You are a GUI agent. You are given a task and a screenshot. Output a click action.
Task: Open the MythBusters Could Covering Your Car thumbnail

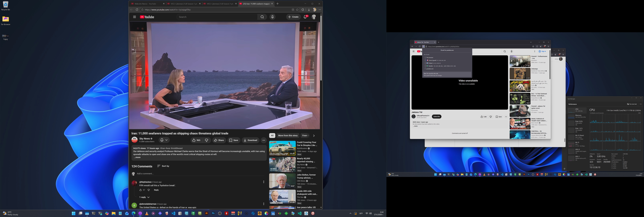pos(282,148)
